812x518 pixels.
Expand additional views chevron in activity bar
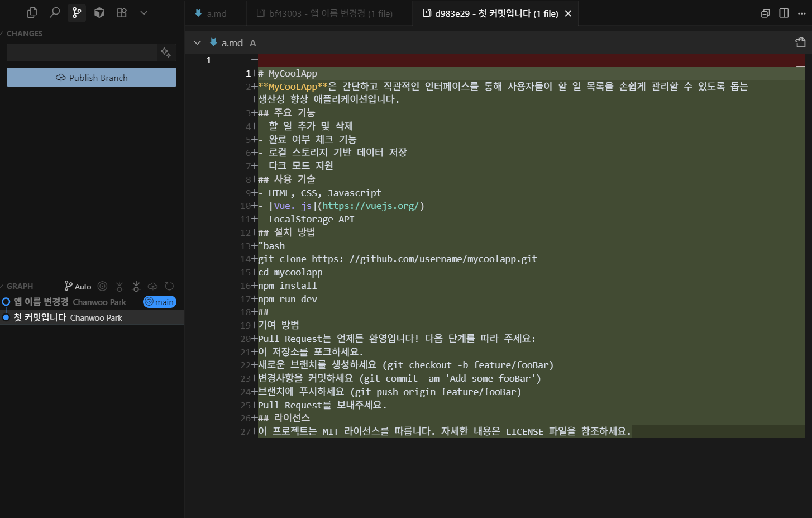(144, 12)
